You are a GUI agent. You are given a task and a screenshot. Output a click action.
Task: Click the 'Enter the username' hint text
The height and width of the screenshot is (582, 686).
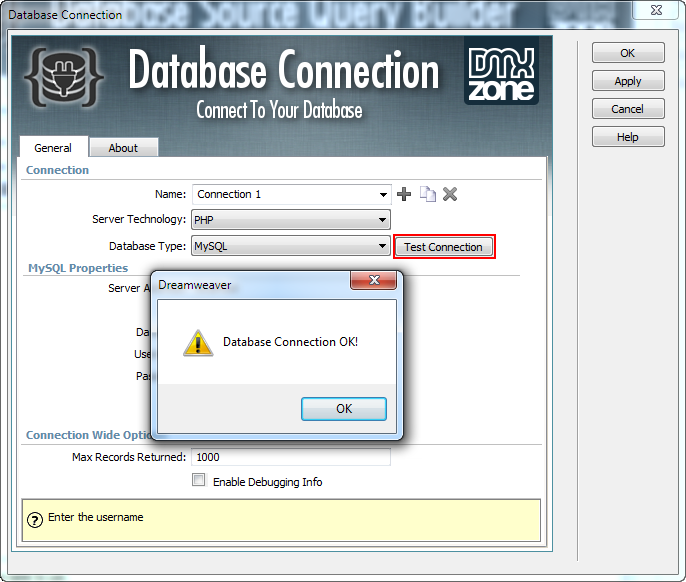pos(96,517)
